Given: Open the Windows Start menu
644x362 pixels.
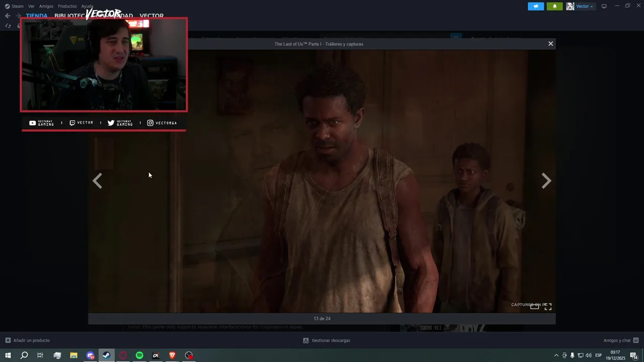Looking at the screenshot, I should click(x=8, y=355).
